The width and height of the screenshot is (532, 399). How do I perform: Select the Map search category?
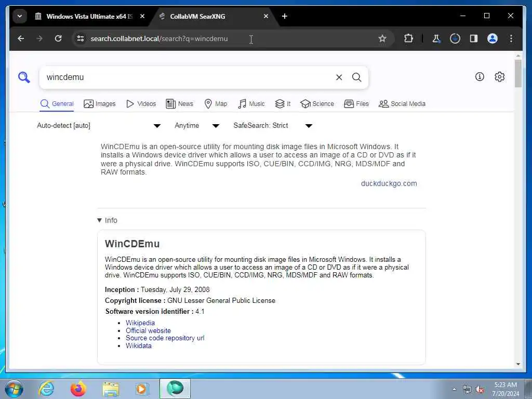click(216, 104)
